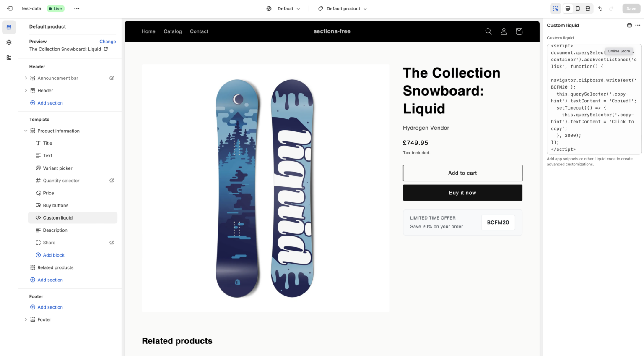
Task: Collapse the Product information section
Action: (x=26, y=131)
